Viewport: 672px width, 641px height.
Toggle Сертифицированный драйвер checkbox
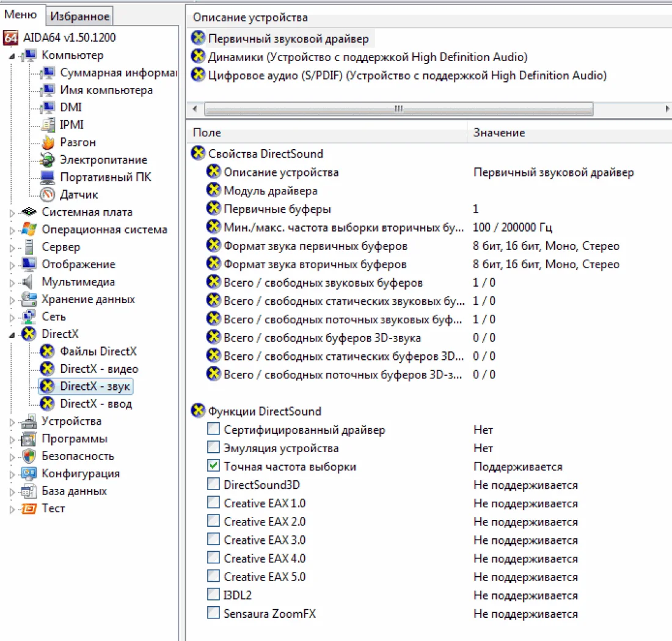213,429
